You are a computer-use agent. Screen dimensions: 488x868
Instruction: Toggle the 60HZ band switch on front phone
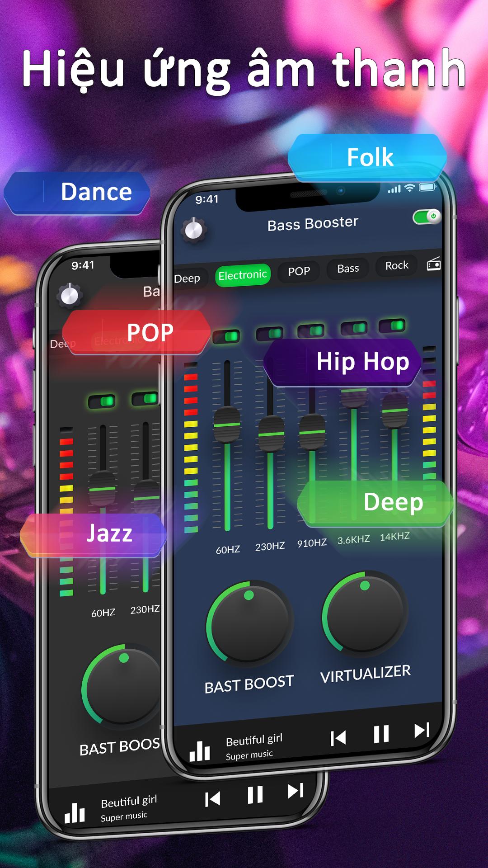[x=226, y=336]
